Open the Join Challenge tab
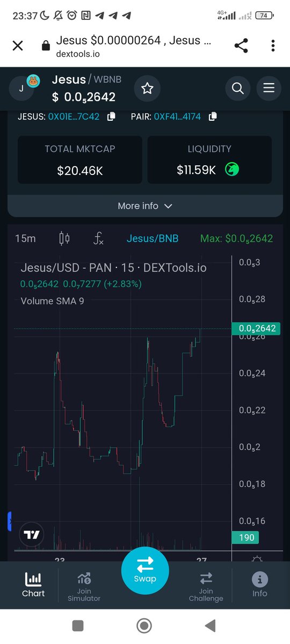Screen dimensions: 290x644 pyautogui.click(x=206, y=587)
